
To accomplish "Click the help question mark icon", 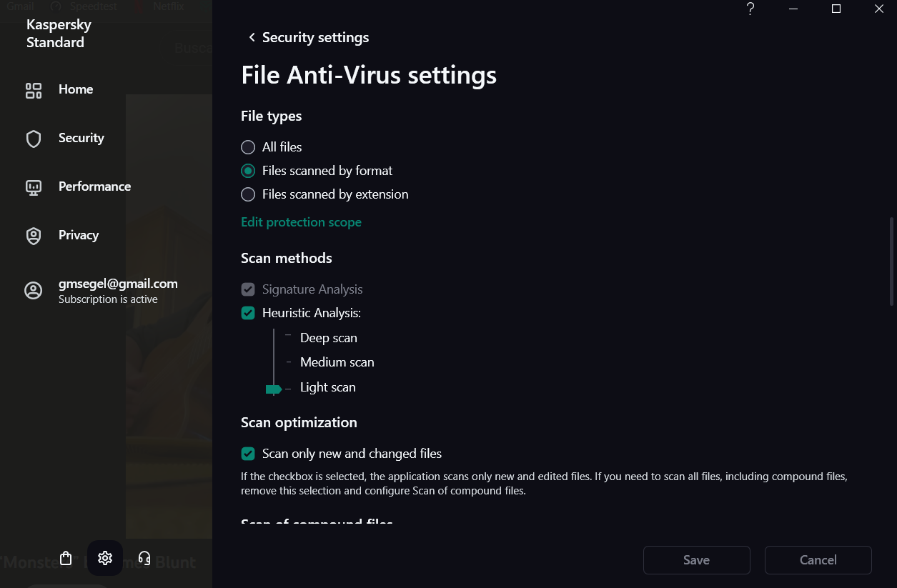I will 750,9.
